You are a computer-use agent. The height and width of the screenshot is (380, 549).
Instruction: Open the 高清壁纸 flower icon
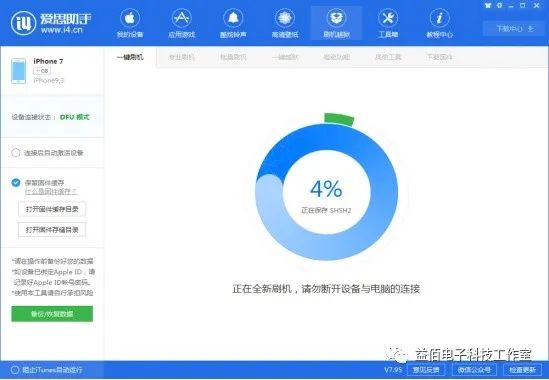tap(285, 18)
